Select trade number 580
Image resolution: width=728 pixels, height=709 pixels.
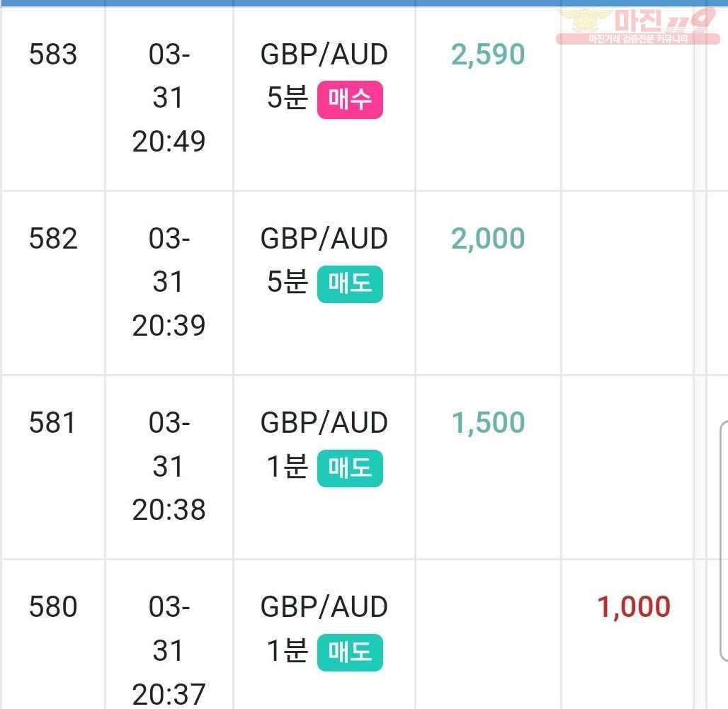[x=53, y=607]
